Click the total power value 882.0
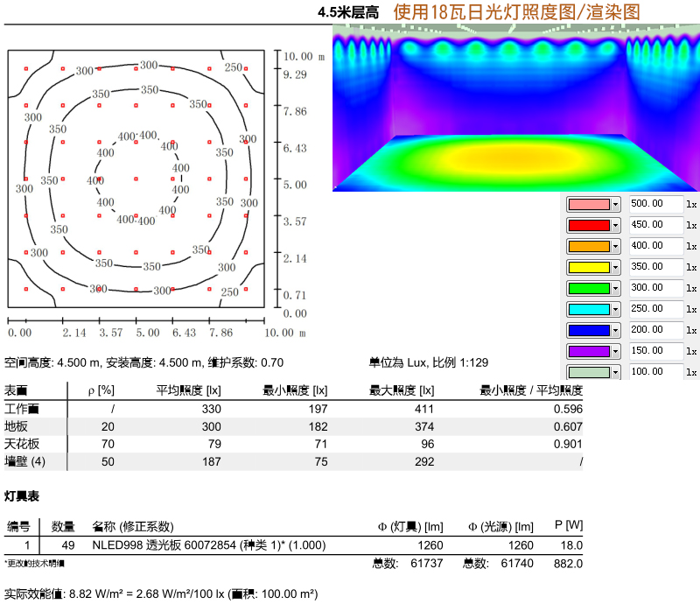 click(x=568, y=564)
